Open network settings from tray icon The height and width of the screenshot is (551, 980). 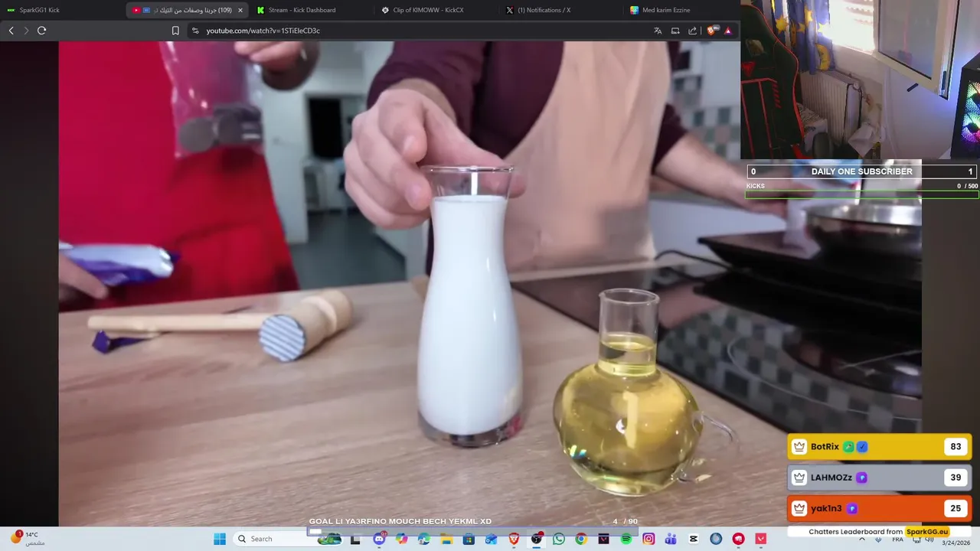point(917,539)
